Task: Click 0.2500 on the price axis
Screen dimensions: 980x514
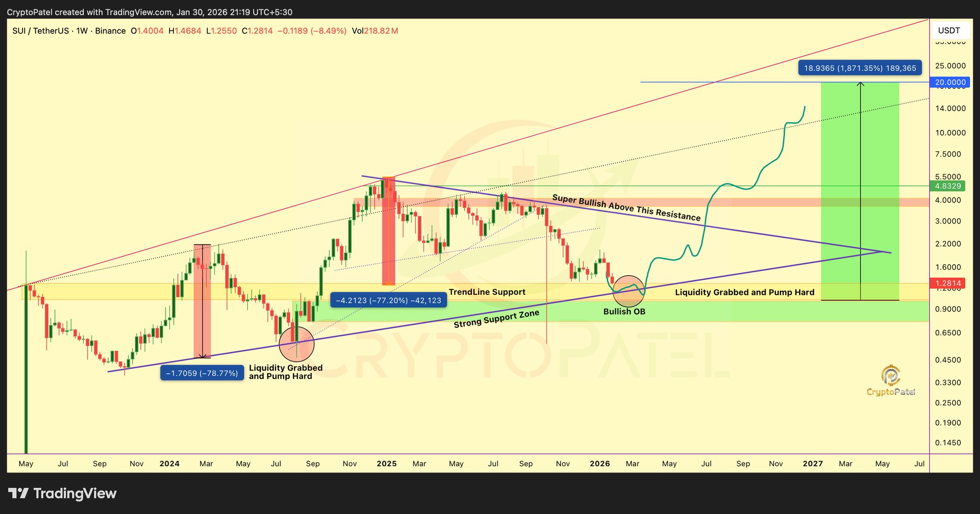Action: pyautogui.click(x=948, y=403)
